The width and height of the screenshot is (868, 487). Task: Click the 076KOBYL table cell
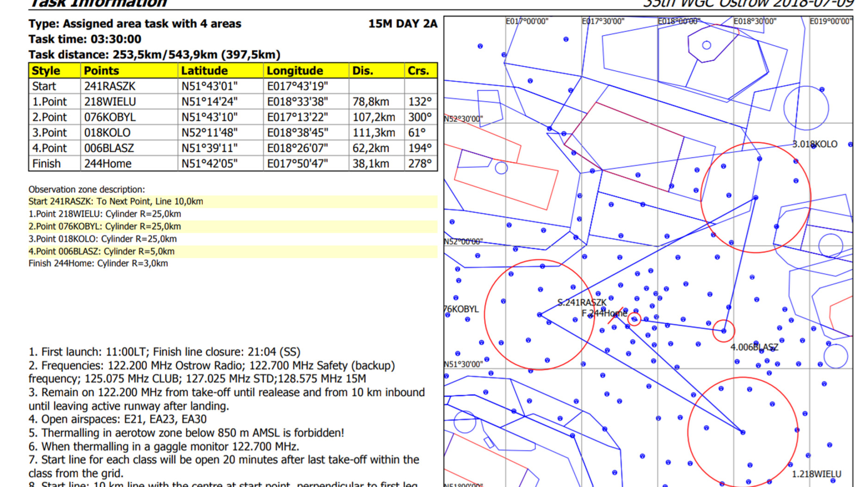point(110,118)
